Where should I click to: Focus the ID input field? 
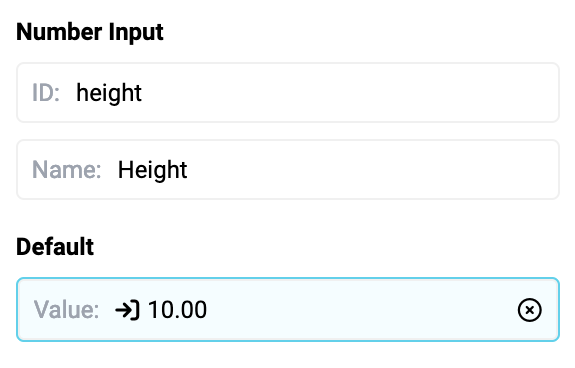coord(288,92)
